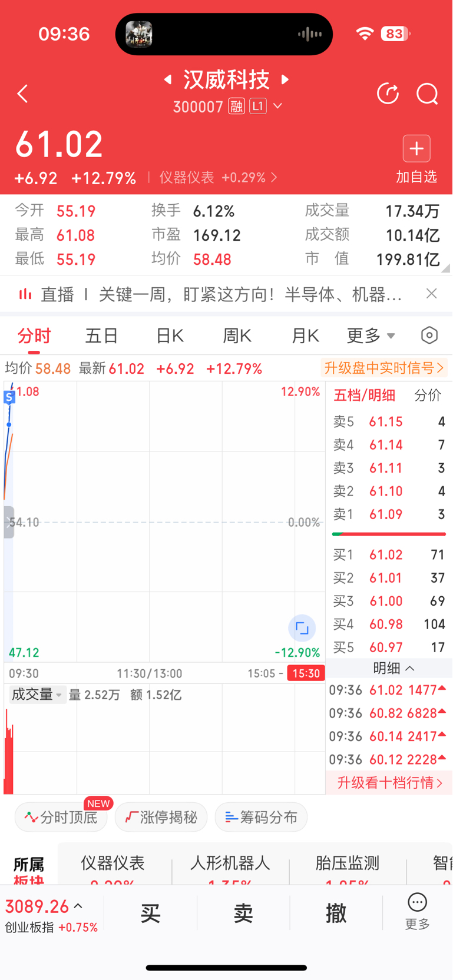Close the live broadcast banner
Screen dimensions: 453x980
point(432,293)
